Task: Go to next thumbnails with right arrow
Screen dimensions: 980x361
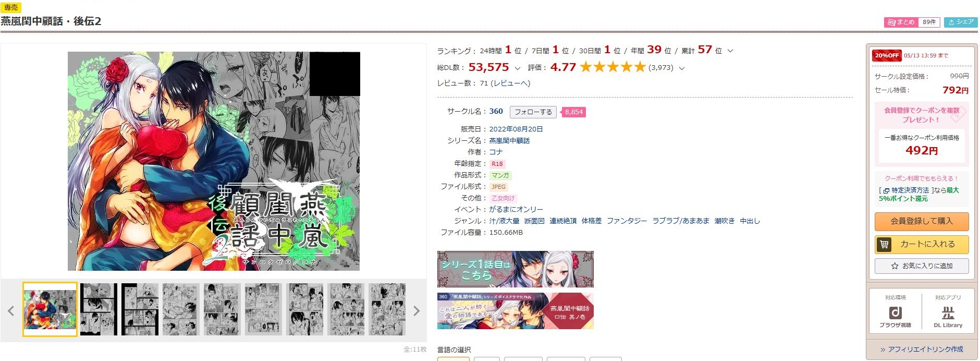Action: 416,311
